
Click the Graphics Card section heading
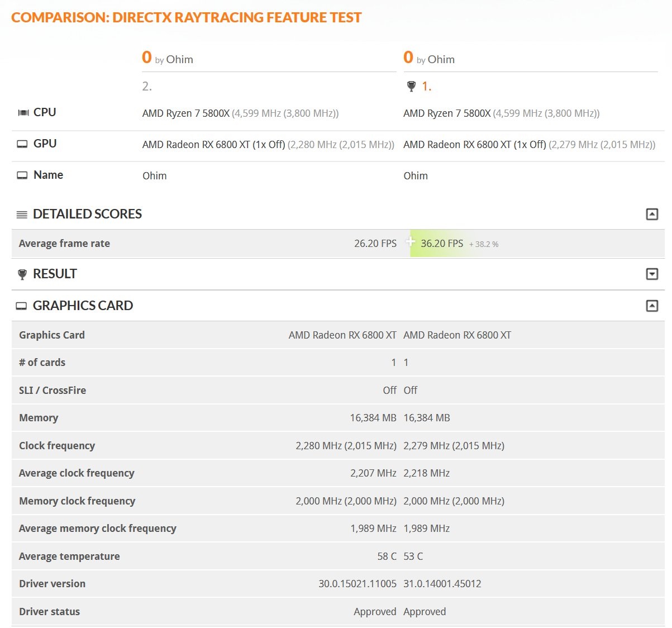[83, 306]
